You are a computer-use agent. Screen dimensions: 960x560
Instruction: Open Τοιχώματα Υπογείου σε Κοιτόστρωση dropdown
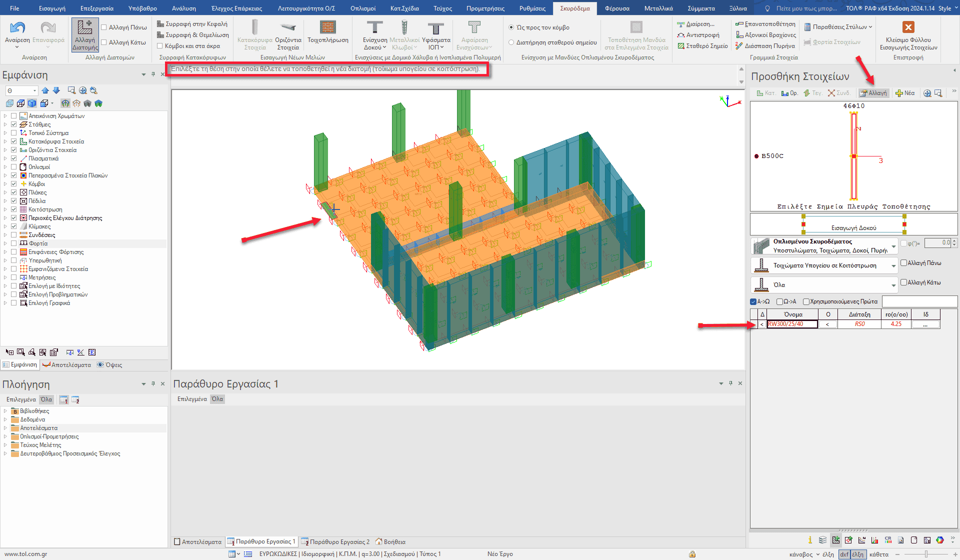tap(893, 266)
